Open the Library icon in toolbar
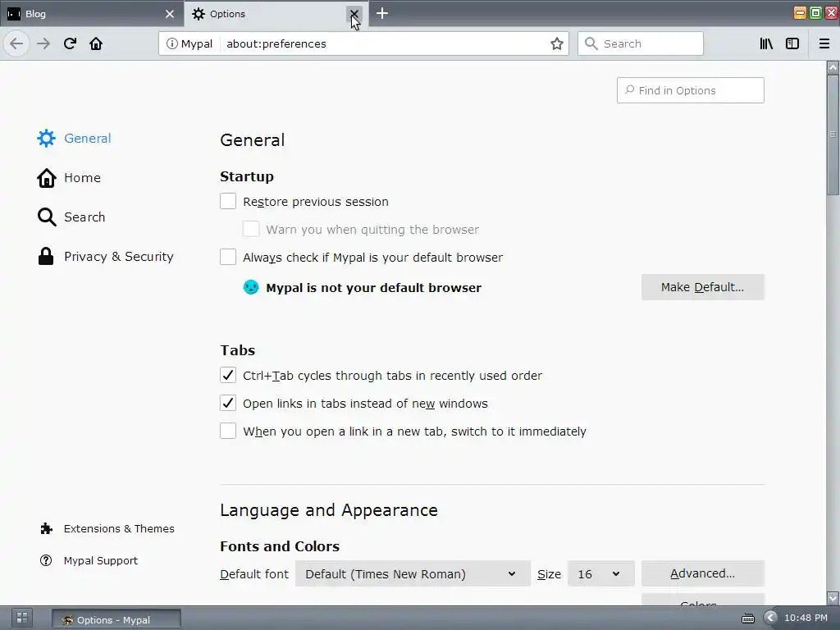 tap(766, 43)
